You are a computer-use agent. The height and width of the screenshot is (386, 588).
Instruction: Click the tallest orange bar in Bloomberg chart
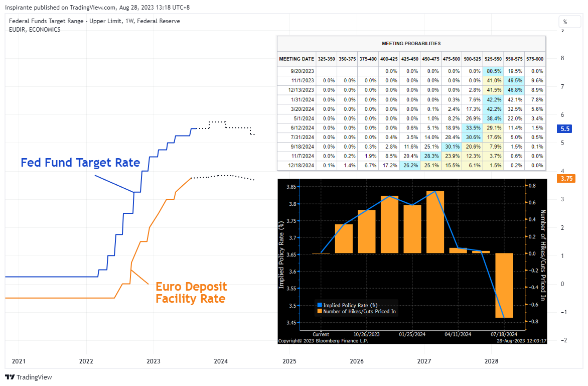pyautogui.click(x=435, y=222)
